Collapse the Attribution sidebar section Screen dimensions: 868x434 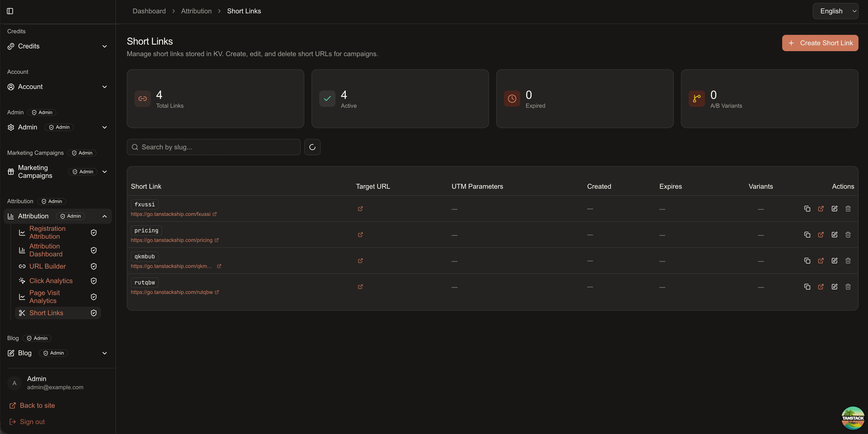[x=58, y=216]
